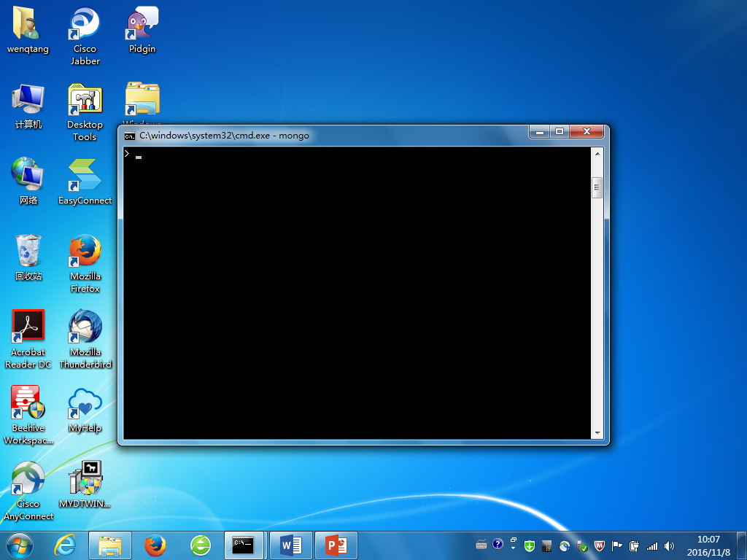Maximize the mongo cmd window
Viewport: 747px width, 560px height.
pos(560,131)
